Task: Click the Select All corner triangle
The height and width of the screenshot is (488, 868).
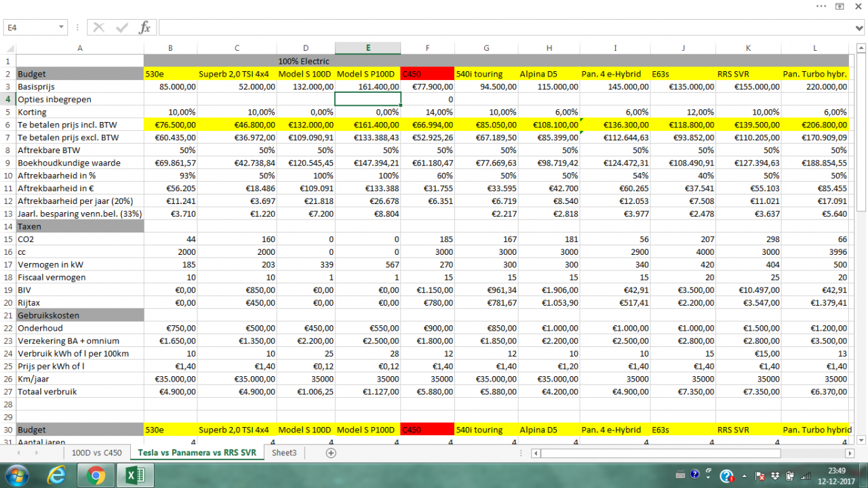Action: [8, 48]
